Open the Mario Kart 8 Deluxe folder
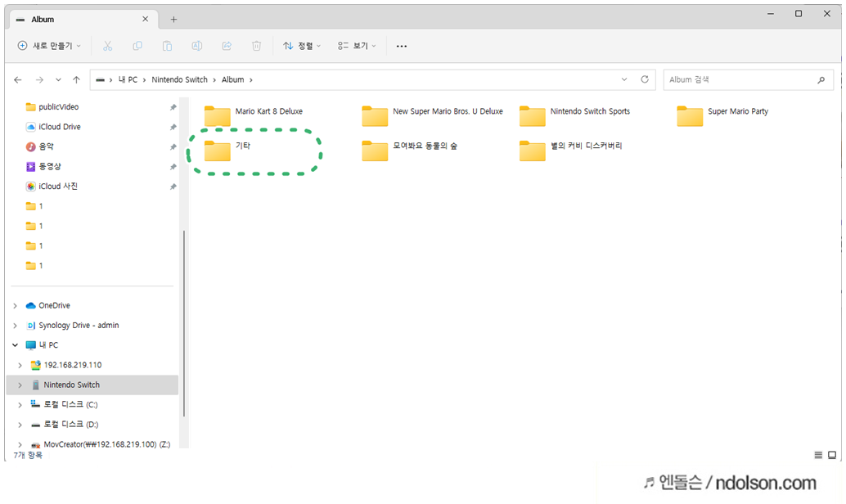The image size is (846, 504). click(254, 115)
